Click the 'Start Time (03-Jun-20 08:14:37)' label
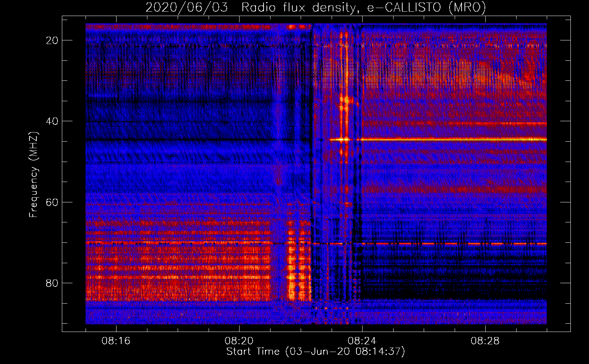589x364 pixels. 316,352
